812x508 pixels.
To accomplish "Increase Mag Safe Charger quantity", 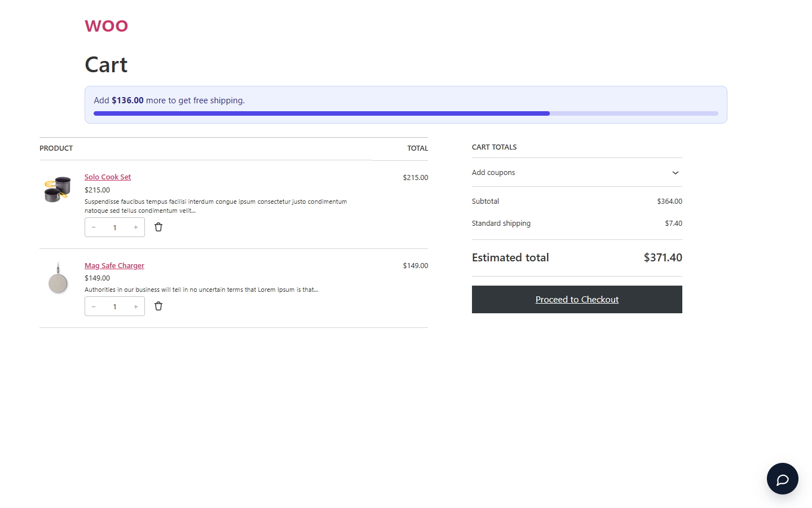I will [136, 306].
